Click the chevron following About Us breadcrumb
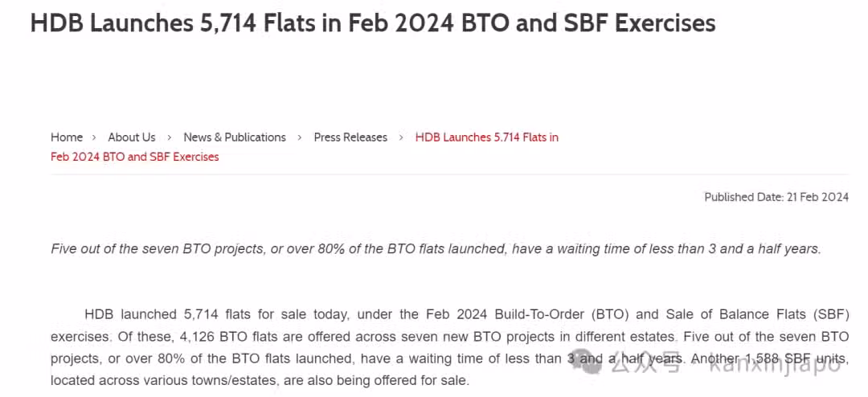Image resolution: width=868 pixels, height=397 pixels. (x=170, y=137)
